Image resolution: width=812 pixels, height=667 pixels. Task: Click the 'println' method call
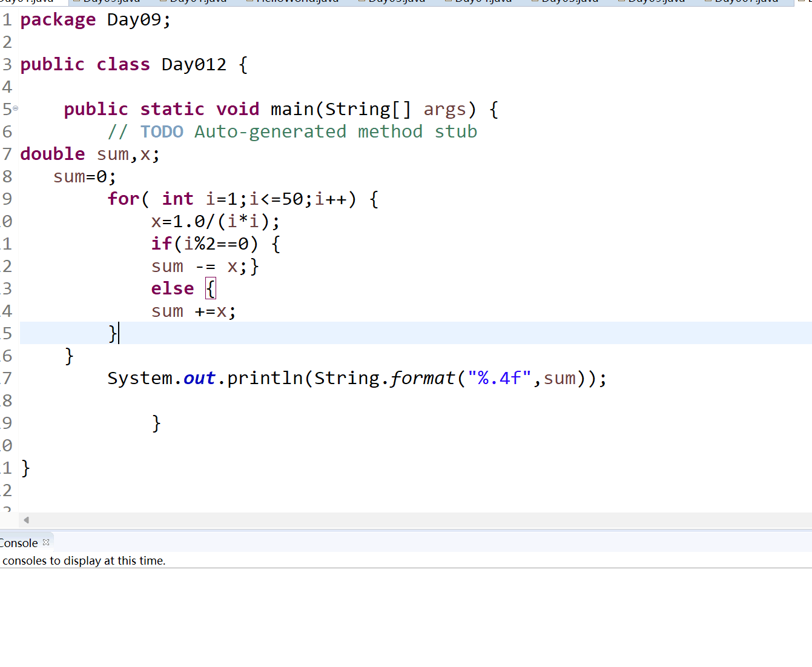tap(265, 379)
